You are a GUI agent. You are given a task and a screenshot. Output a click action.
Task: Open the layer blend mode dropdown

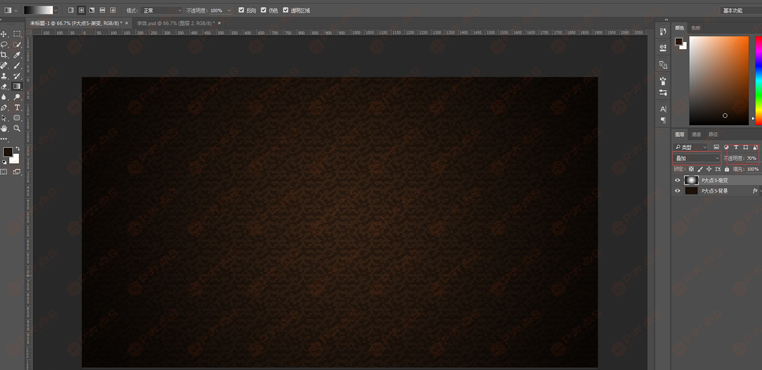pyautogui.click(x=696, y=158)
